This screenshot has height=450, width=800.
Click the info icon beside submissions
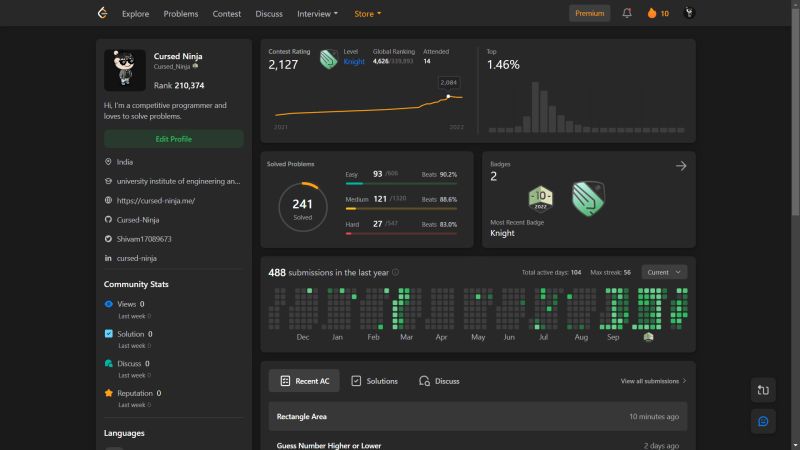(396, 272)
